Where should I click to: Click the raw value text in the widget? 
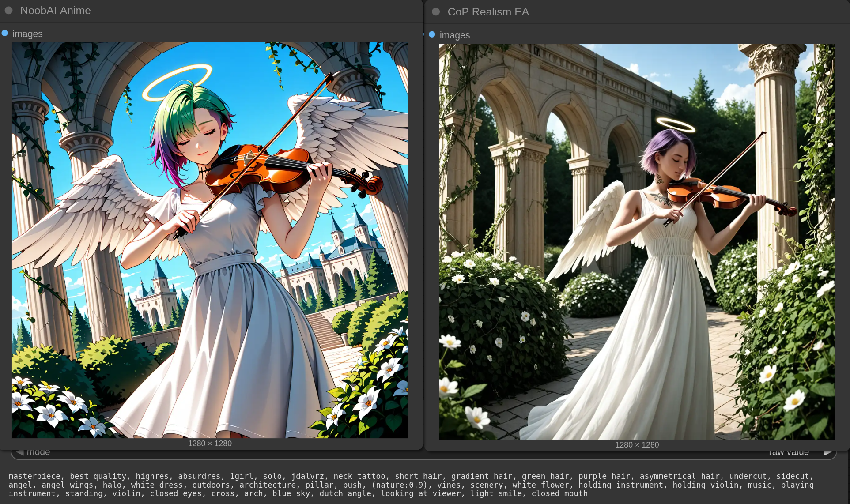click(x=788, y=453)
